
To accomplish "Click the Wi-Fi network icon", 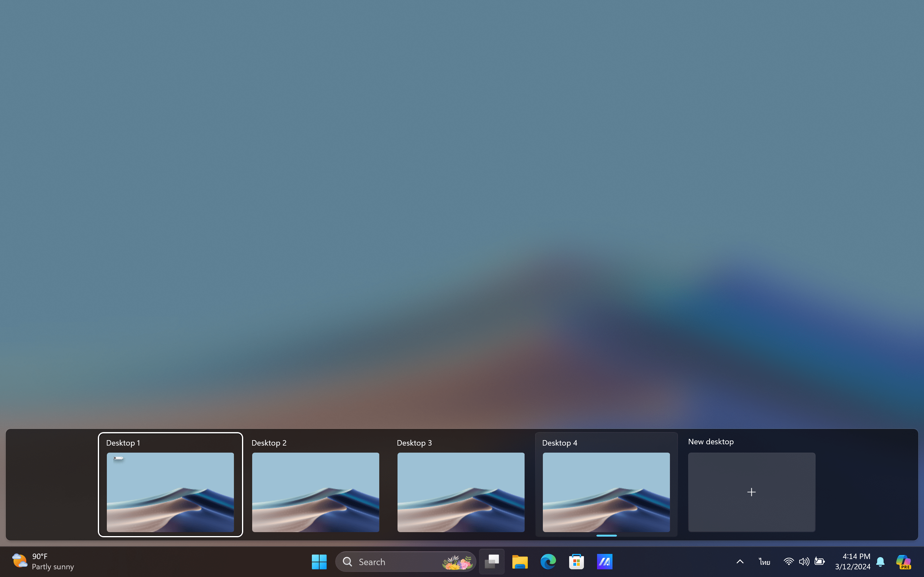I will click(789, 562).
